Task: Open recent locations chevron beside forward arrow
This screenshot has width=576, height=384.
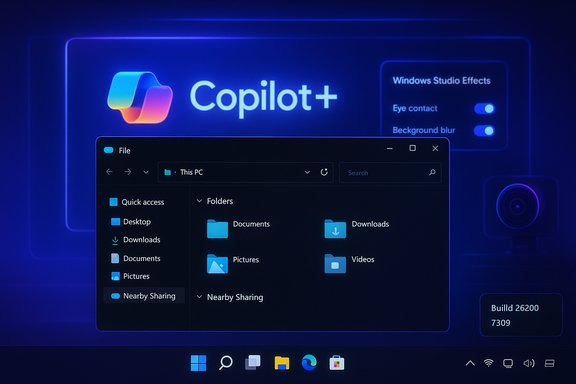Action: [x=146, y=172]
